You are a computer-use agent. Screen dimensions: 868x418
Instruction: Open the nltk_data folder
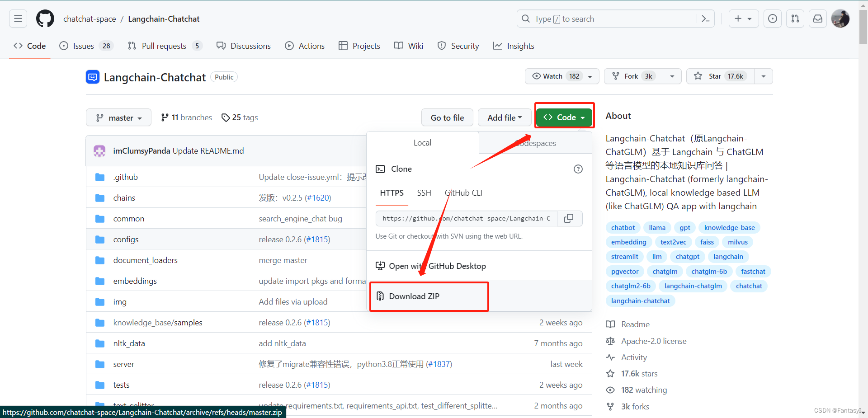tap(129, 343)
